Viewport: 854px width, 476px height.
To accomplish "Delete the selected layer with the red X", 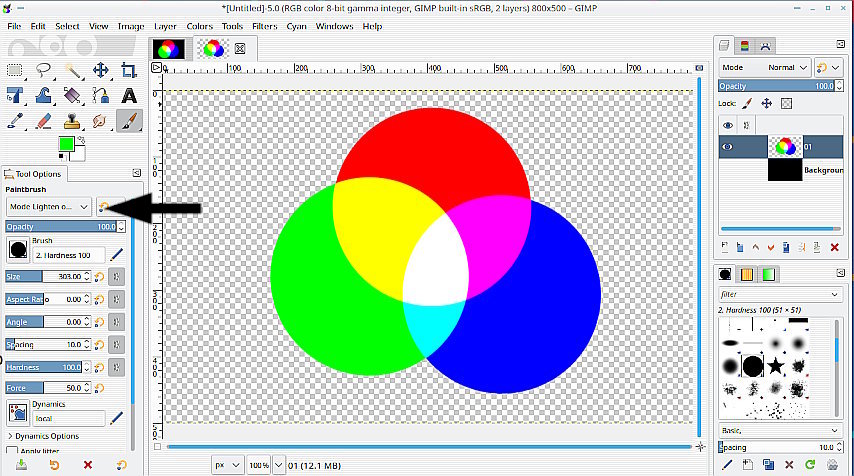I will point(834,247).
